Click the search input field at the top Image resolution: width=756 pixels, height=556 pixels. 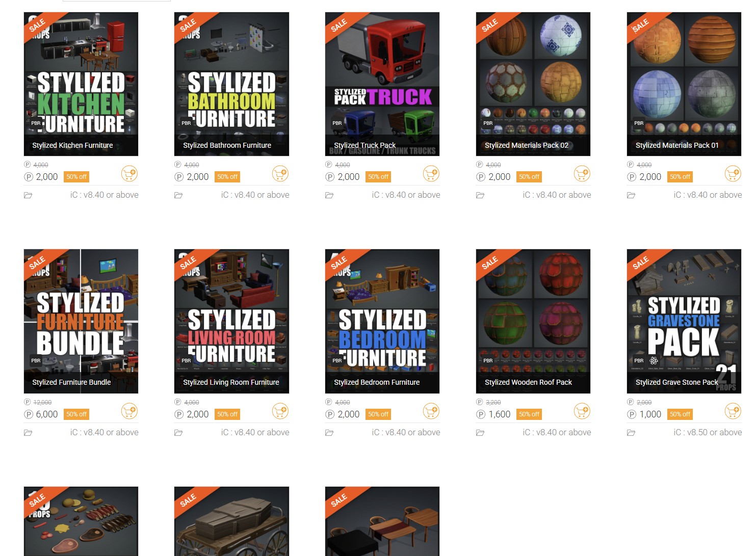116,1
